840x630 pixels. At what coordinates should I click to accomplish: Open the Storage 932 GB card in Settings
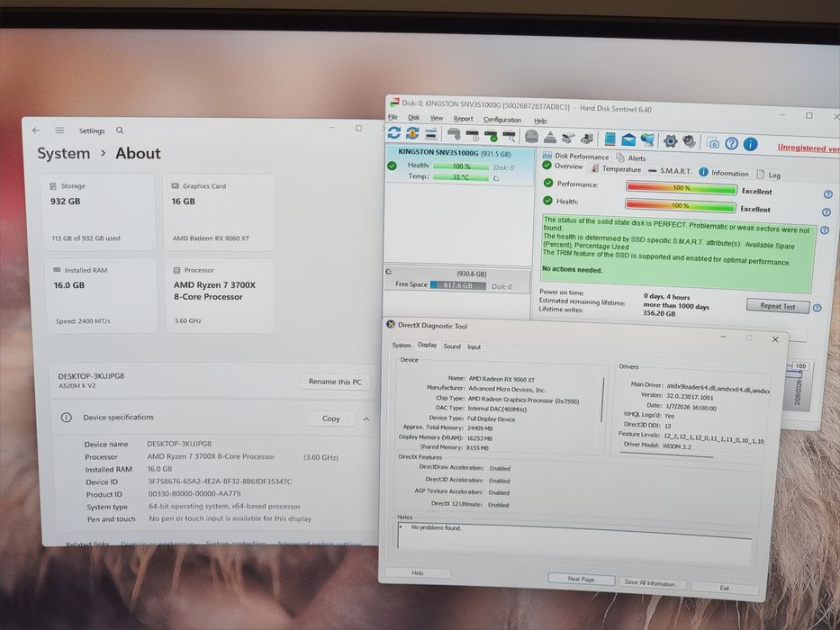pyautogui.click(x=98, y=211)
